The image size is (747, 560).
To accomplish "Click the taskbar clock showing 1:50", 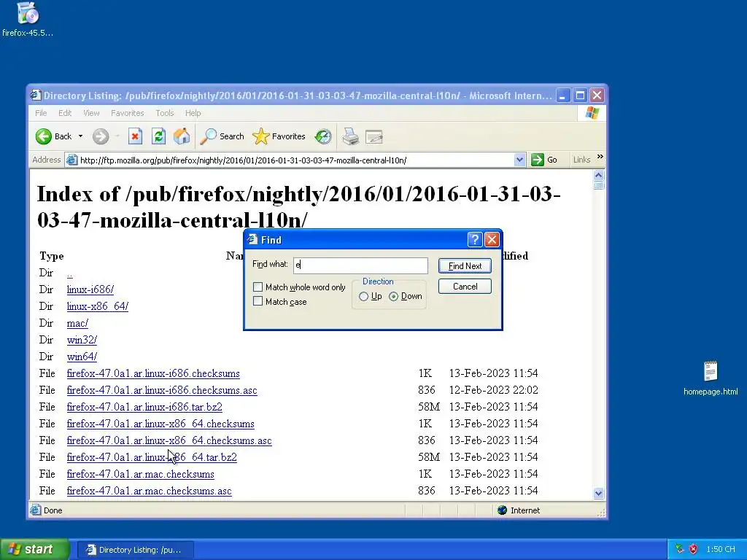I will coord(721,550).
